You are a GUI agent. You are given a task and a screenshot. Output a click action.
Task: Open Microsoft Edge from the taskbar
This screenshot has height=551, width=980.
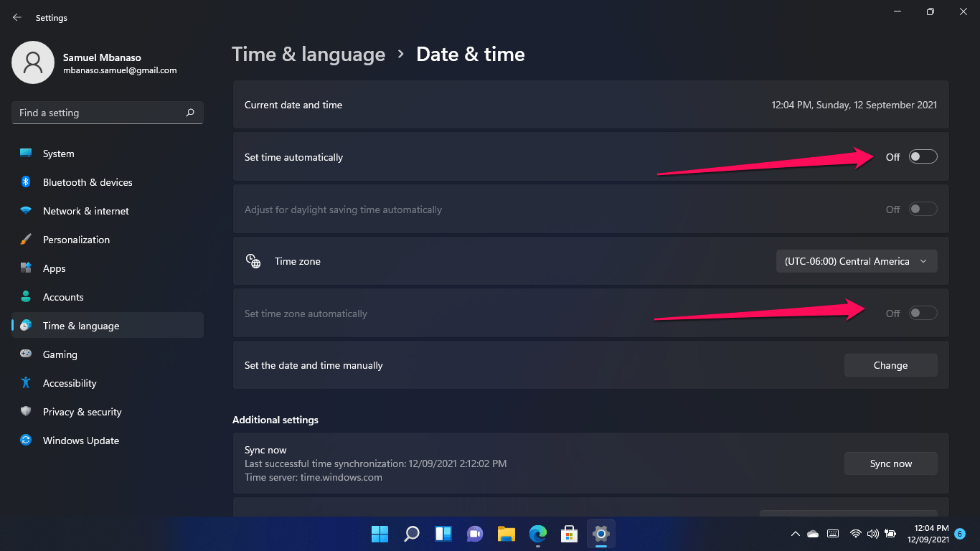point(538,534)
